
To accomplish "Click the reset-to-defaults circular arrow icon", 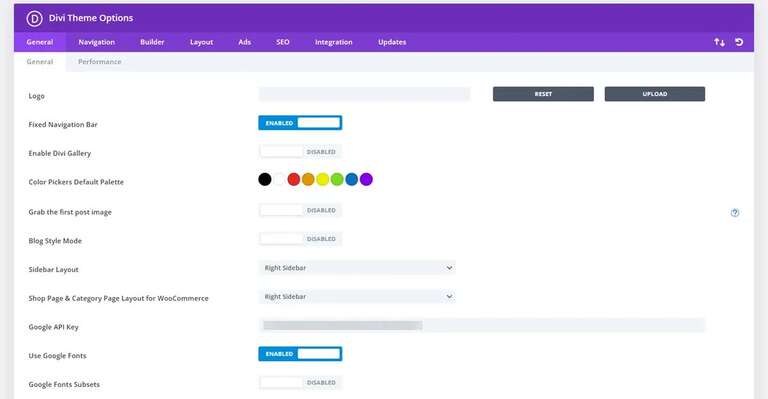I will (x=739, y=42).
